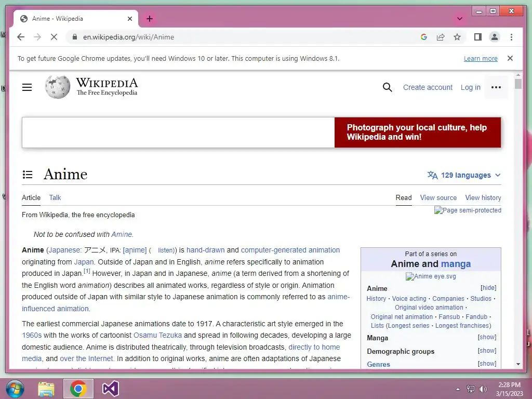Bookmark this tab with the star icon

(x=457, y=37)
